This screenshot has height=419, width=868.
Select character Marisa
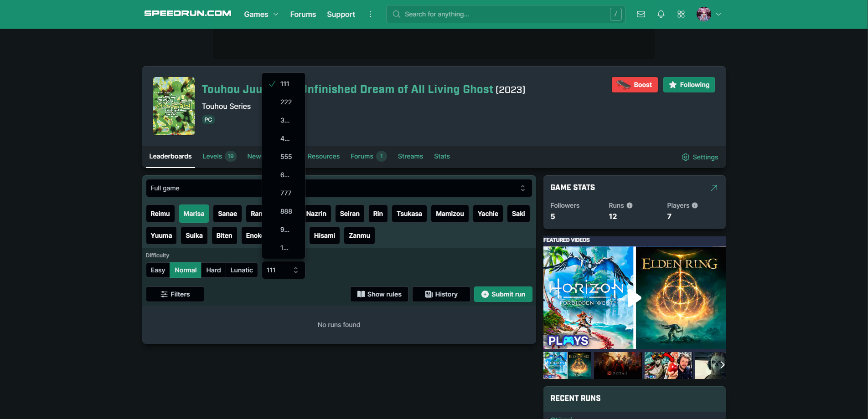(194, 214)
